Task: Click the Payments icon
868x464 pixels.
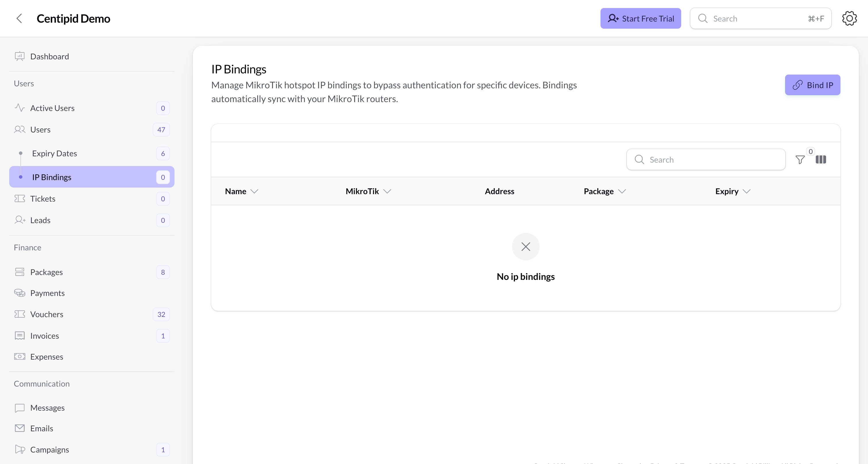Action: (19, 293)
